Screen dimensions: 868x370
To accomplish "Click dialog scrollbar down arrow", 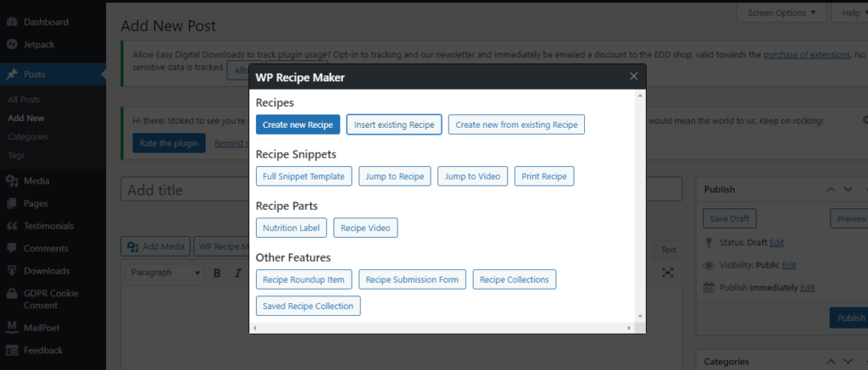I will point(641,317).
